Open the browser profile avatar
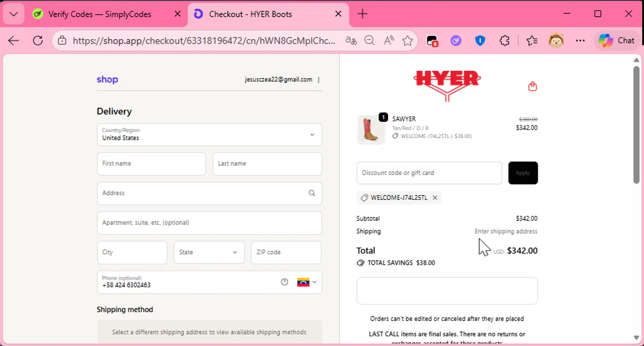This screenshot has height=346, width=644. click(x=556, y=41)
